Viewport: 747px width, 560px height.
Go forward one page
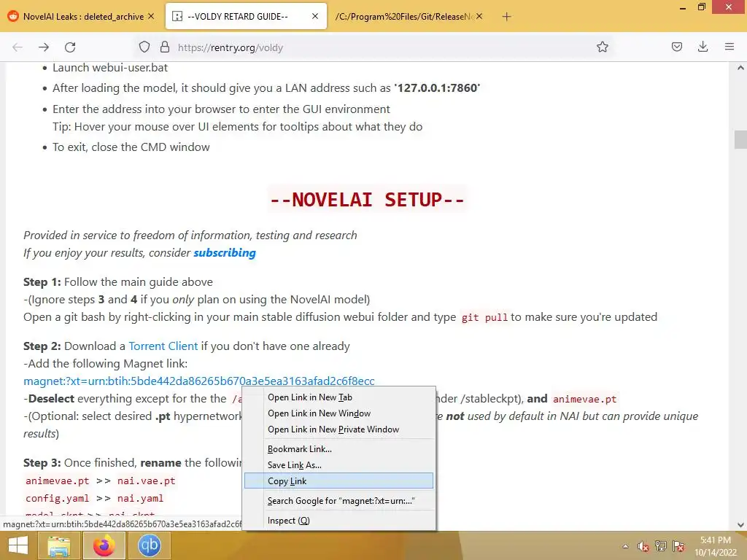(44, 47)
